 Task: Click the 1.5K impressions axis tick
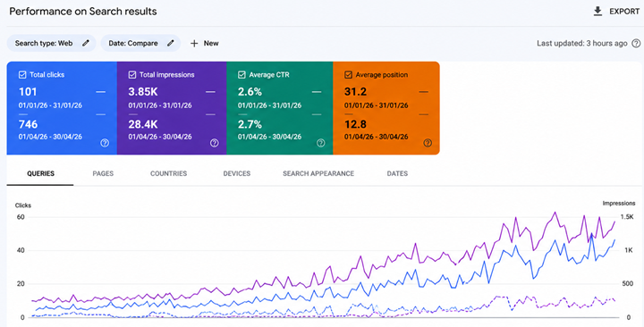pyautogui.click(x=627, y=217)
